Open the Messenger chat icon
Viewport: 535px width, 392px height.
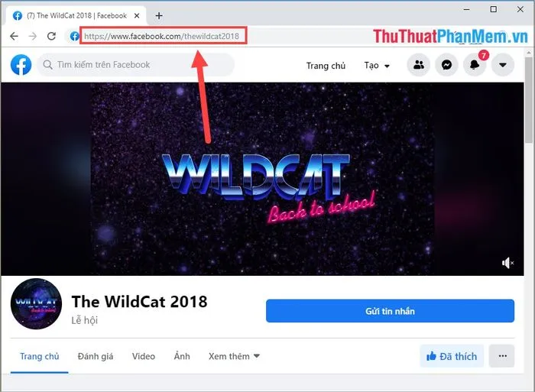pos(446,65)
